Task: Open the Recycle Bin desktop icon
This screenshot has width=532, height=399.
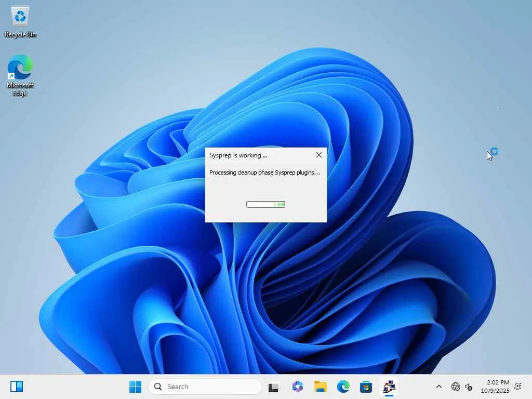Action: point(20,22)
